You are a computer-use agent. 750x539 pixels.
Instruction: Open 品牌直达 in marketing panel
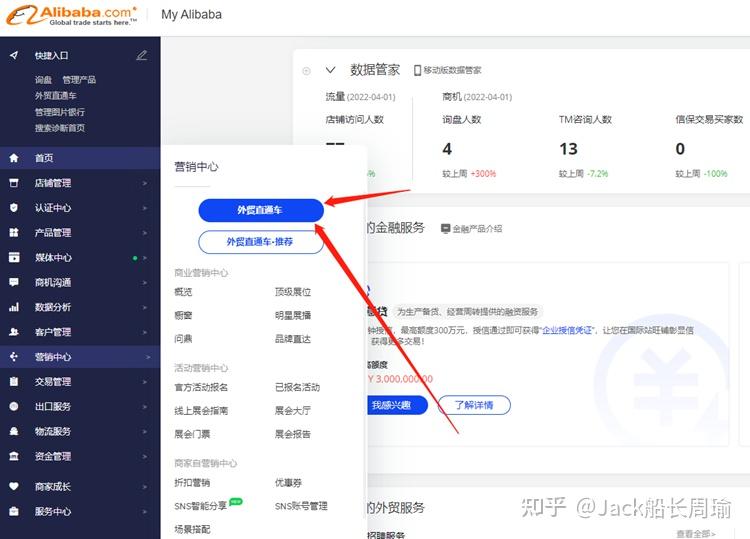pos(293,339)
